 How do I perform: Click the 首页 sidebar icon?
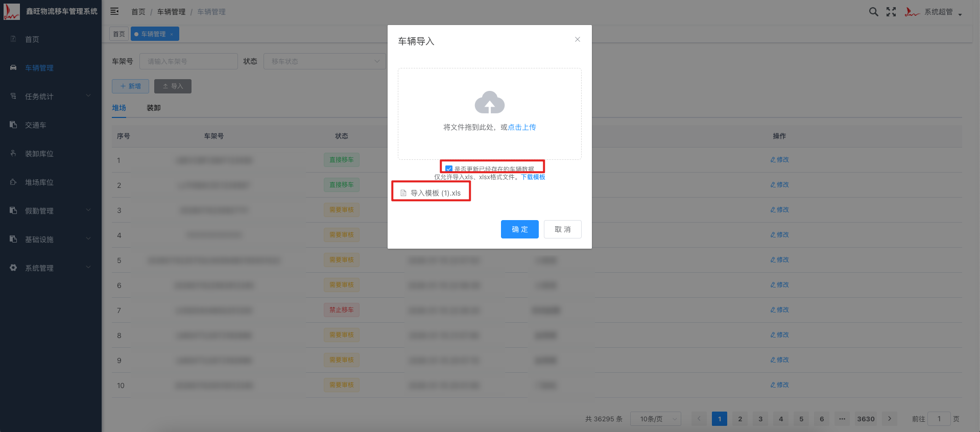(13, 39)
